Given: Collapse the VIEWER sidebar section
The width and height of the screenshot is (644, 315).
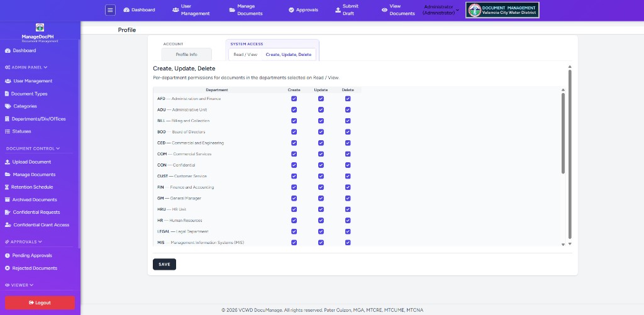Looking at the screenshot, I should click(x=19, y=285).
